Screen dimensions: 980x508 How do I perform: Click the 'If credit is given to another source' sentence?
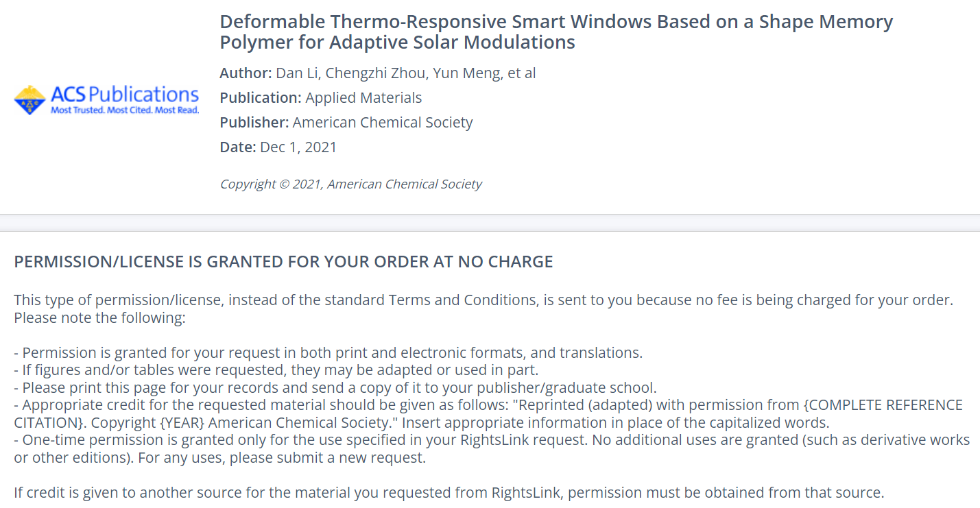click(x=449, y=492)
